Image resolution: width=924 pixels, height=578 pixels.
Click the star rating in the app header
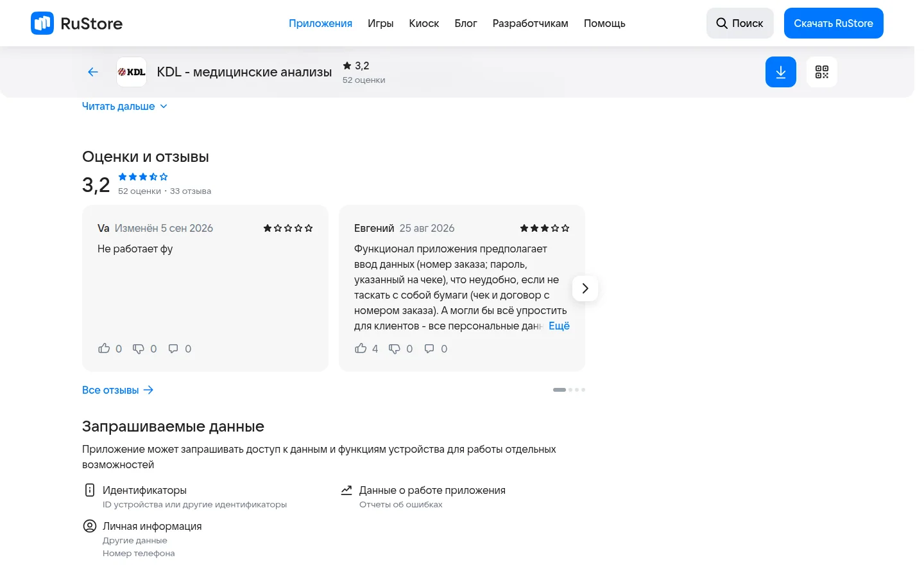pyautogui.click(x=356, y=66)
